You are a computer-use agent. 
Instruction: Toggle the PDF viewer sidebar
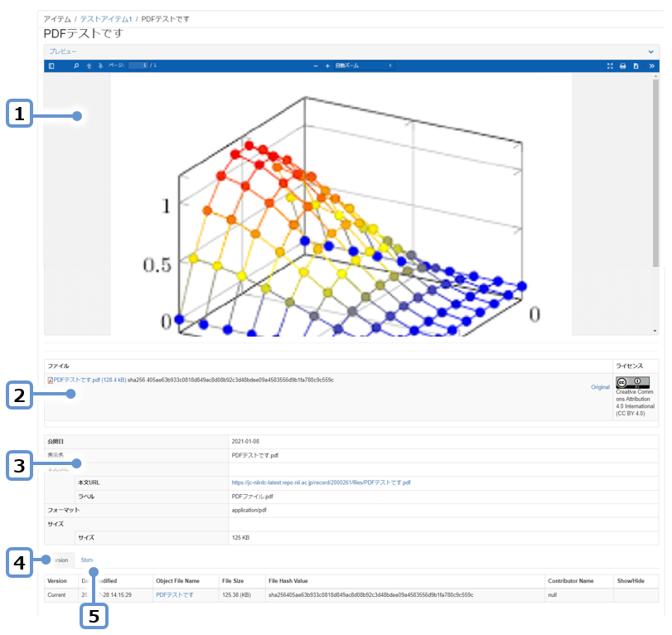[x=51, y=65]
